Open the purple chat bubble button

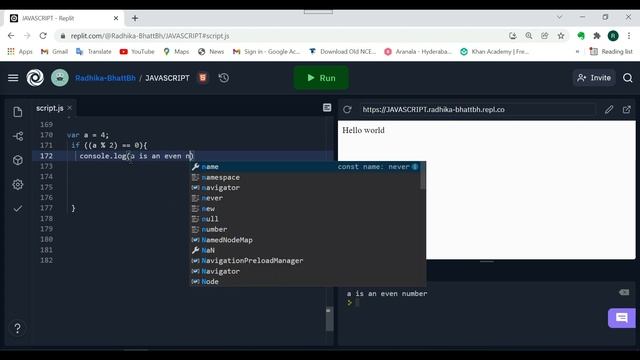tap(622, 318)
